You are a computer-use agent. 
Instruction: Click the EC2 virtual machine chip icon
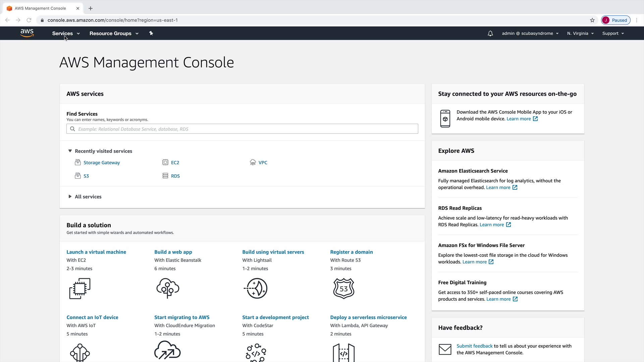point(80,288)
